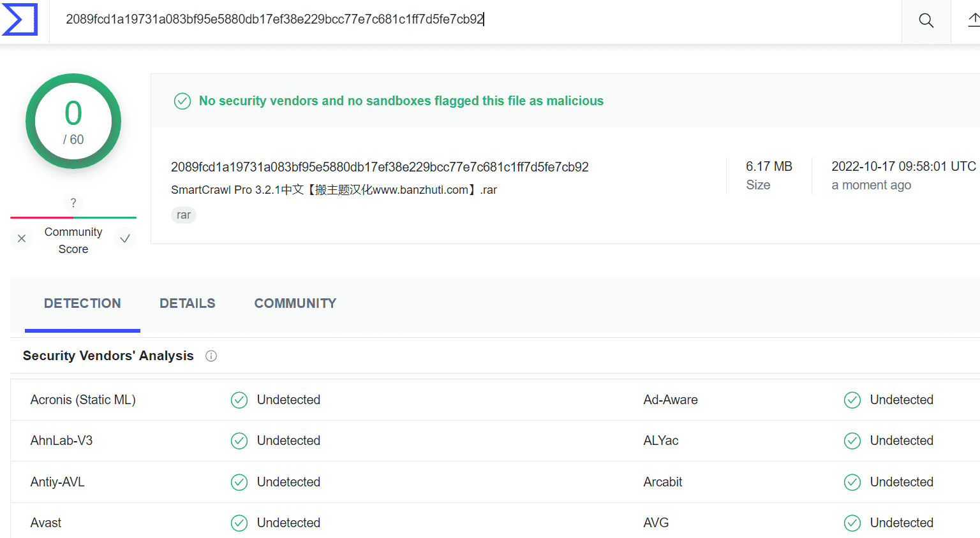
Task: Click the Ad-Aware undetected check icon
Action: (852, 400)
